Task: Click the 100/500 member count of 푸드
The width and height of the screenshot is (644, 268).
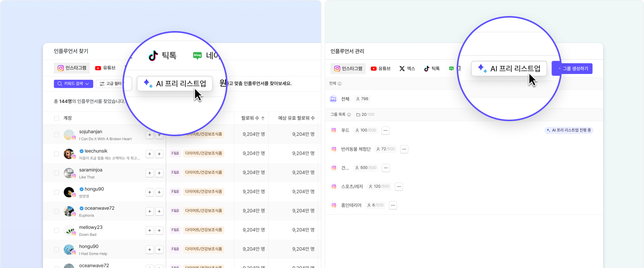Action: tap(366, 130)
